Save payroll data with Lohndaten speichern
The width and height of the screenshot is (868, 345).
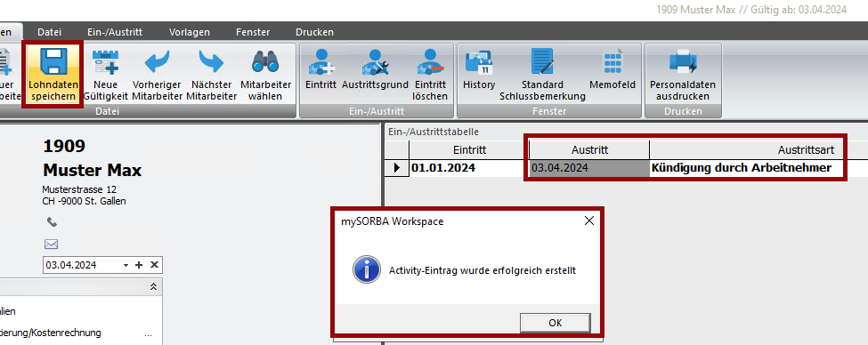point(53,74)
